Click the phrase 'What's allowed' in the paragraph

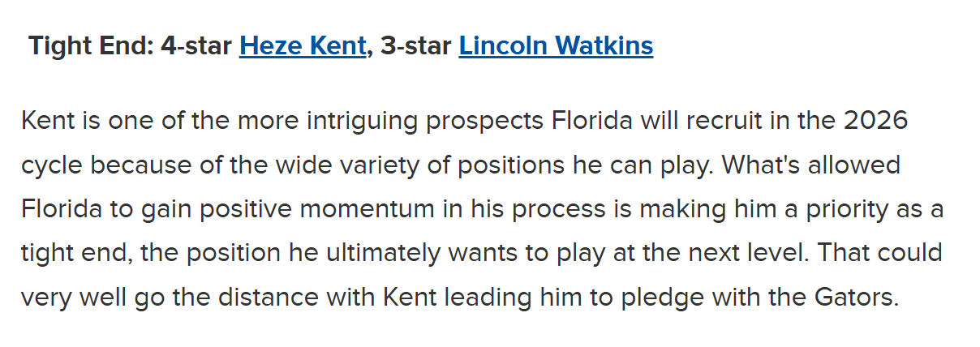811,166
